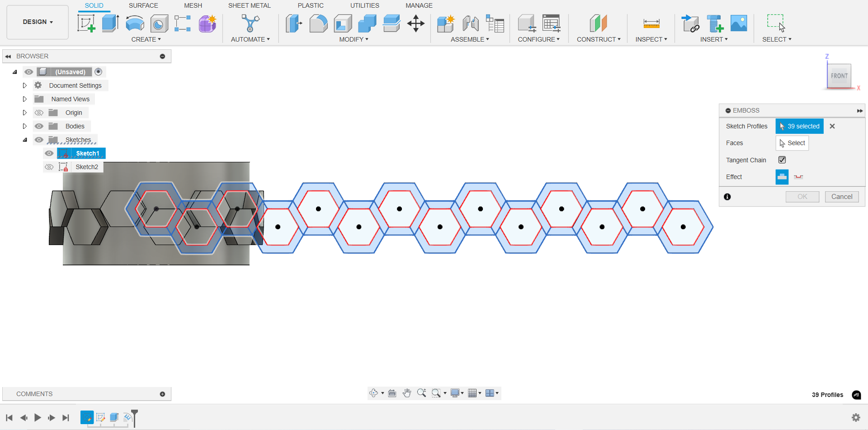Image resolution: width=868 pixels, height=430 pixels.
Task: Select the Move/Copy tool
Action: click(x=416, y=23)
